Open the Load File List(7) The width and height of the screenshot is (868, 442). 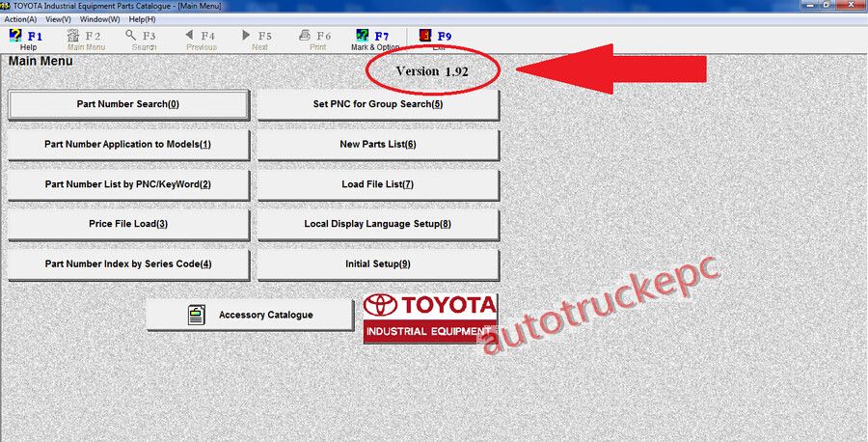tap(377, 184)
